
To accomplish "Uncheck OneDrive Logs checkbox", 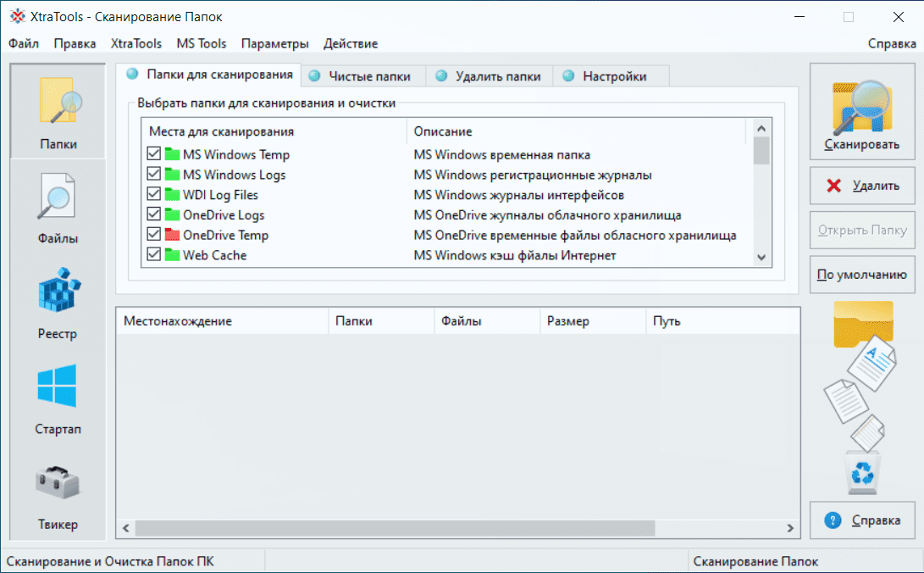I will (154, 214).
